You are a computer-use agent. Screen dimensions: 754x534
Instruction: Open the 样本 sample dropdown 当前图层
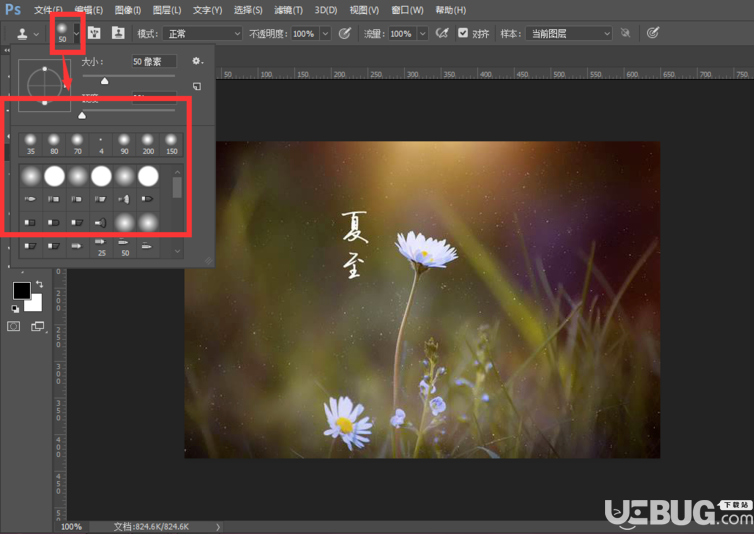coord(569,34)
